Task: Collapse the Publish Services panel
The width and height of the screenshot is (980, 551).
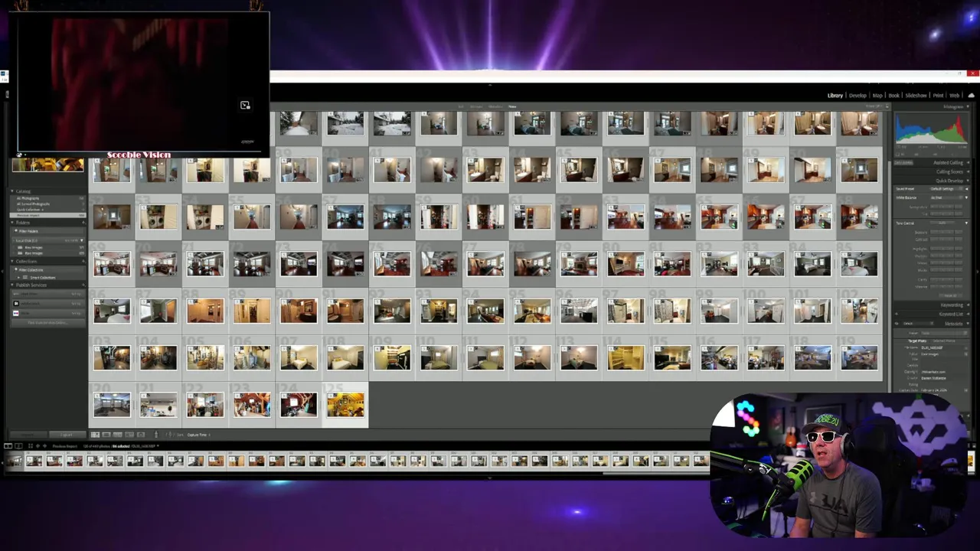Action: pos(12,285)
